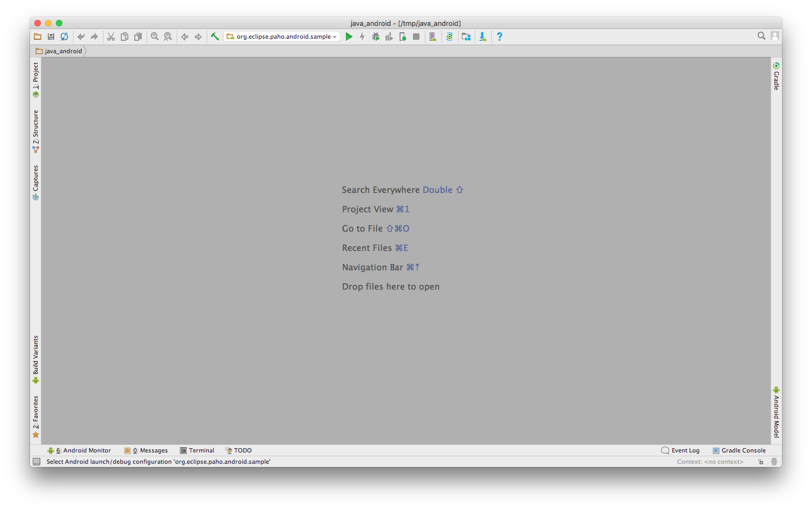Click the Hector inspector icon in status bar
Image resolution: width=812 pixels, height=510 pixels.
click(x=774, y=462)
